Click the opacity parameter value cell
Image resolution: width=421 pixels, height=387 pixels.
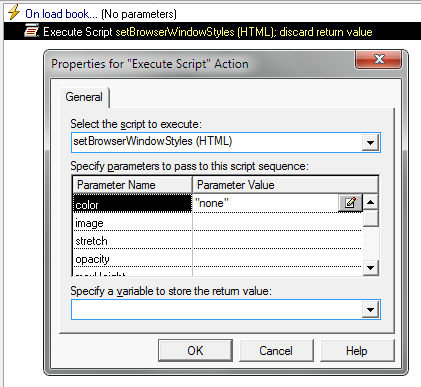tap(277, 258)
